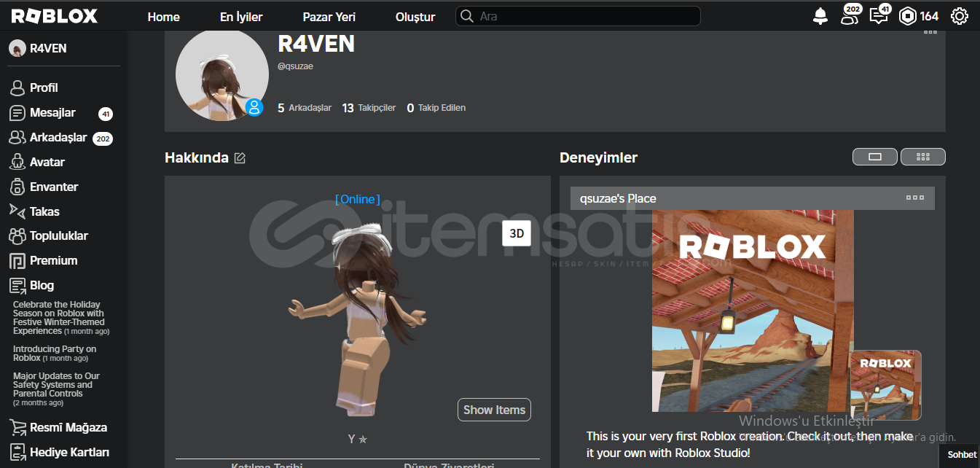980x468 pixels.
Task: Open the 5 Arkadaşlar link
Action: 305,108
